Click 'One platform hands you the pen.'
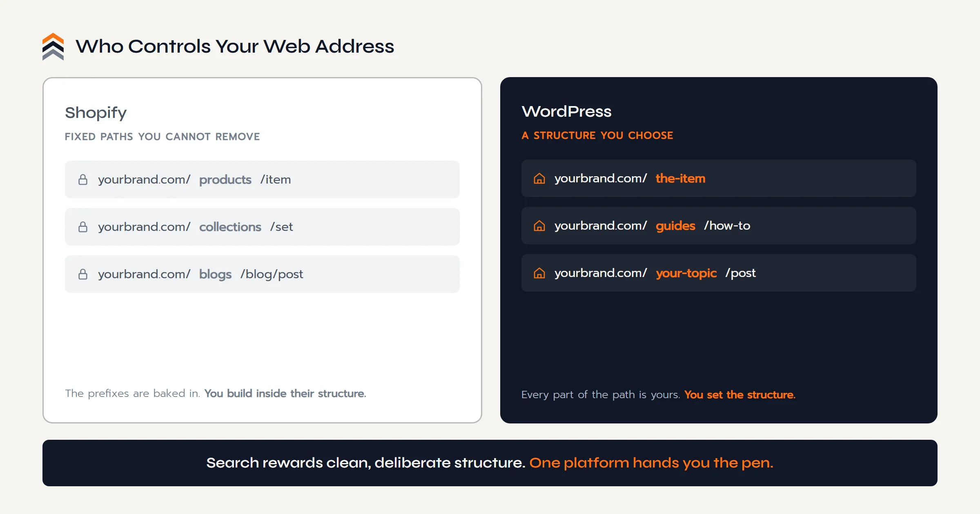The image size is (980, 514). [x=651, y=463]
